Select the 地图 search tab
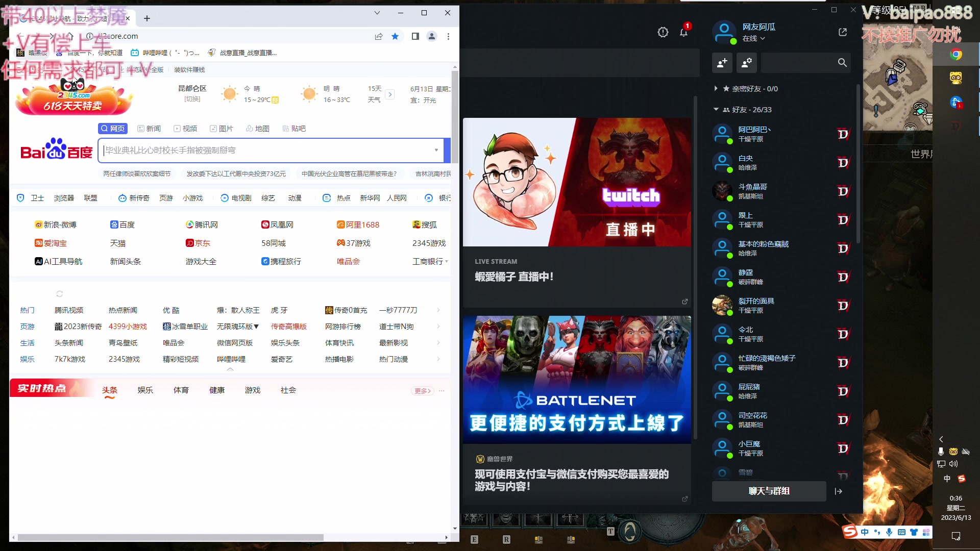The image size is (980, 551). pos(258,129)
